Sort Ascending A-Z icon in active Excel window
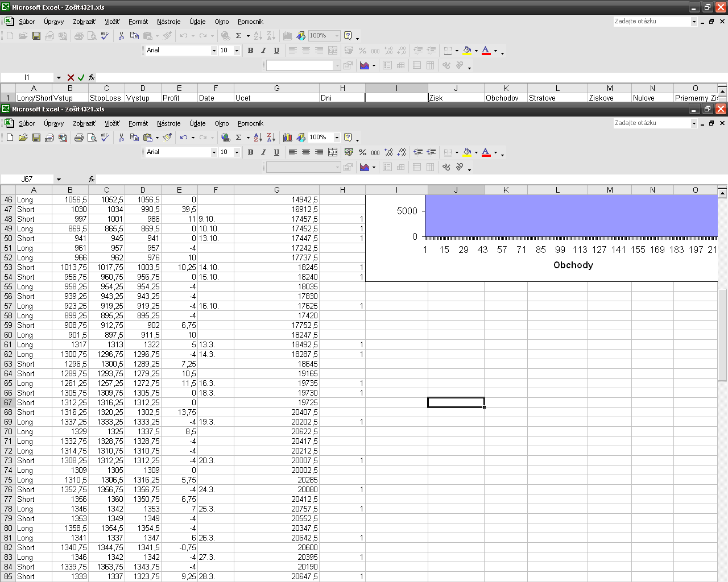This screenshot has height=582, width=728. (x=258, y=138)
